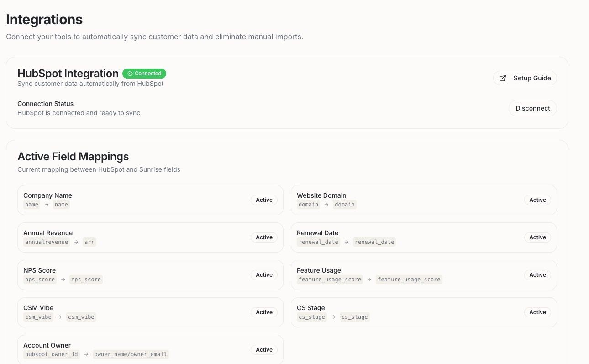Click arrow icon in Renewal Date mapping
589x364 pixels.
click(347, 242)
